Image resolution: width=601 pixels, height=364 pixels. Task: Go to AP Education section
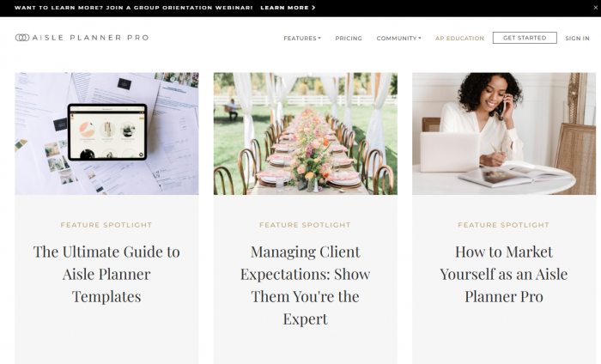coord(459,39)
